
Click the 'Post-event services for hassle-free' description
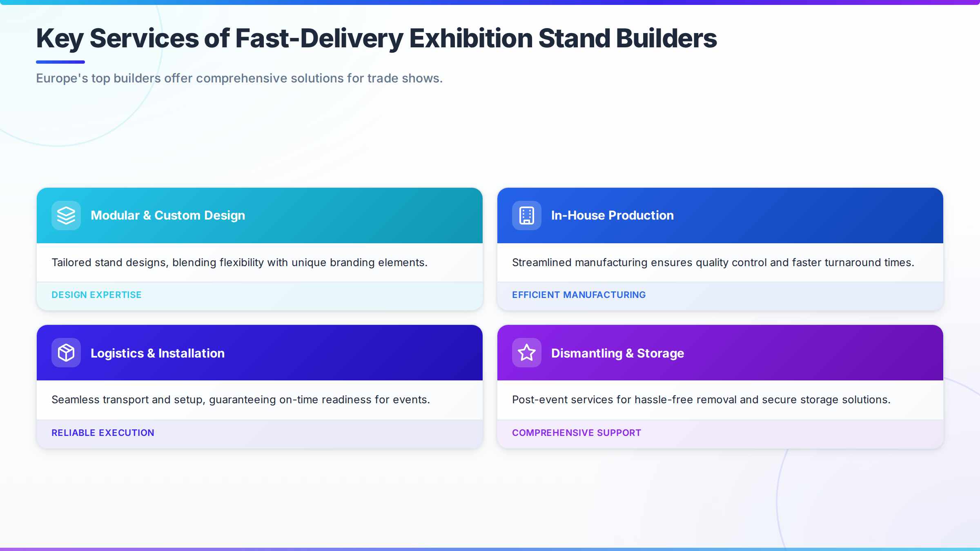click(x=702, y=400)
